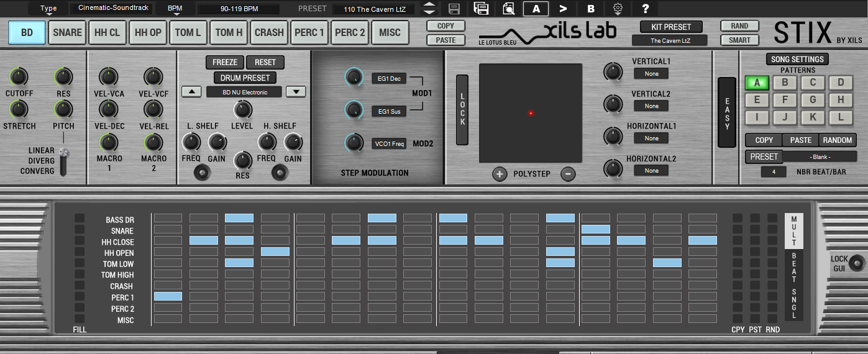
Task: Click the LOCK GUI knob
Action: [x=858, y=263]
